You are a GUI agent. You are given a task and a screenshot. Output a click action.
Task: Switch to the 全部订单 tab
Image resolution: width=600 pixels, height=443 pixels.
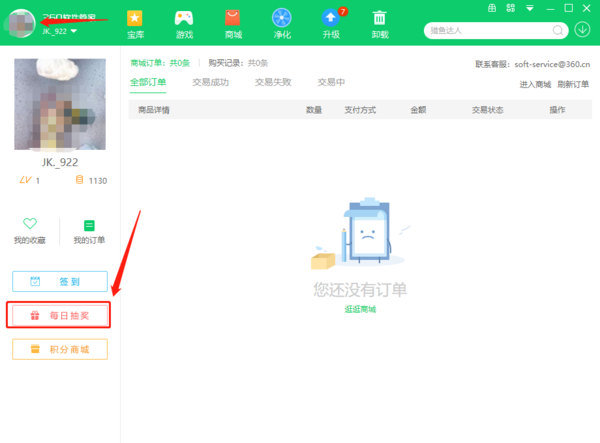click(148, 82)
